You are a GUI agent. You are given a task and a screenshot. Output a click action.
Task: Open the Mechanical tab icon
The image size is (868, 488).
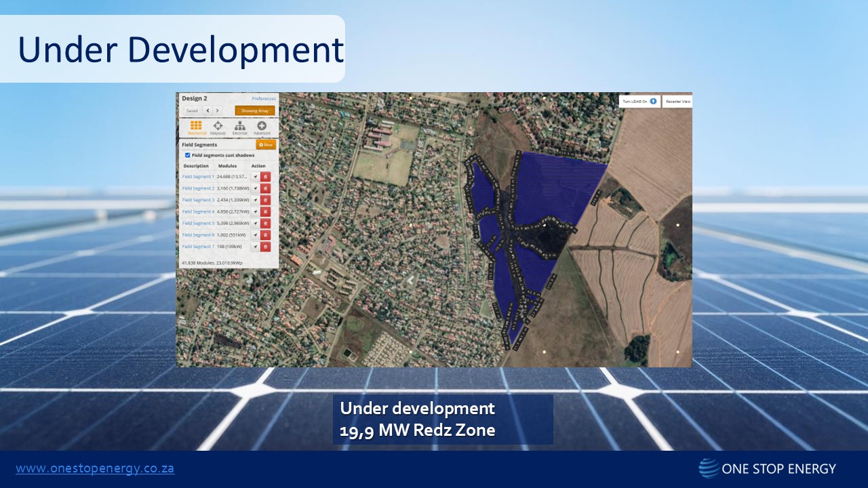196,127
